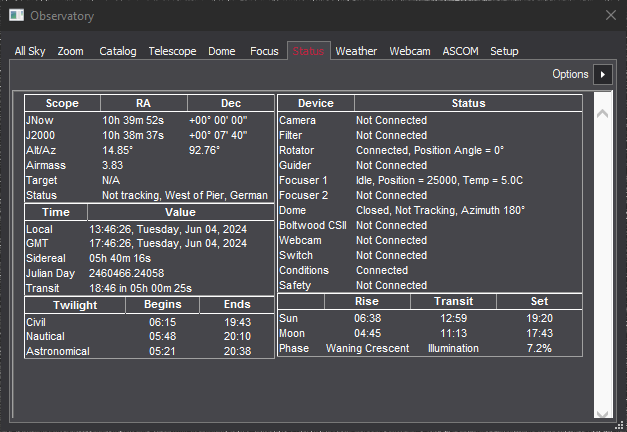Screen dimensions: 627x432
Task: Switch to the Focus tab
Action: [x=264, y=51]
